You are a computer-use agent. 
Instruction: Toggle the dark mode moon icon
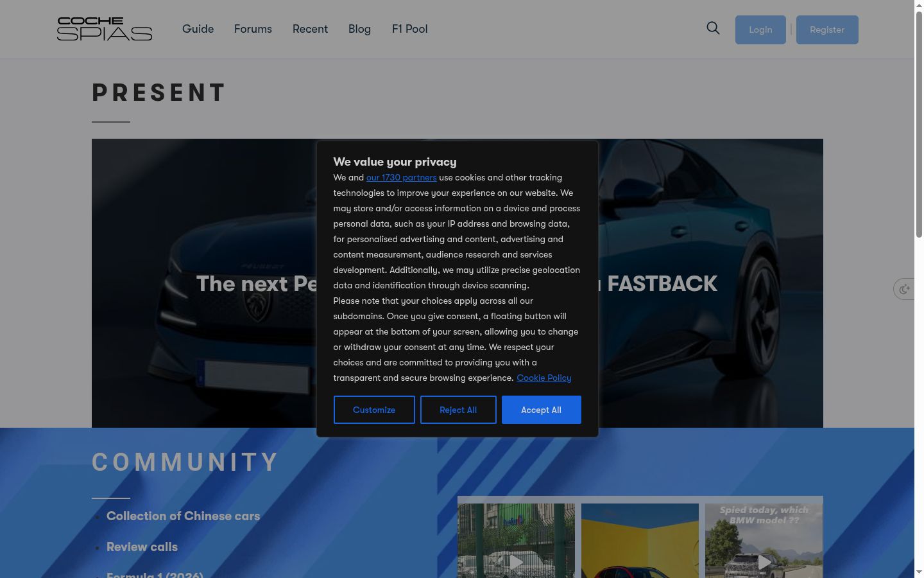click(x=905, y=289)
